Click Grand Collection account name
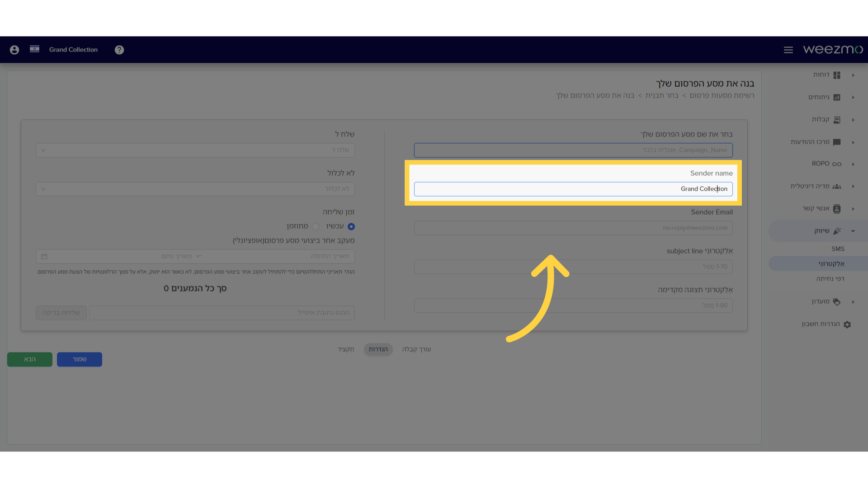The width and height of the screenshot is (868, 488). click(73, 50)
